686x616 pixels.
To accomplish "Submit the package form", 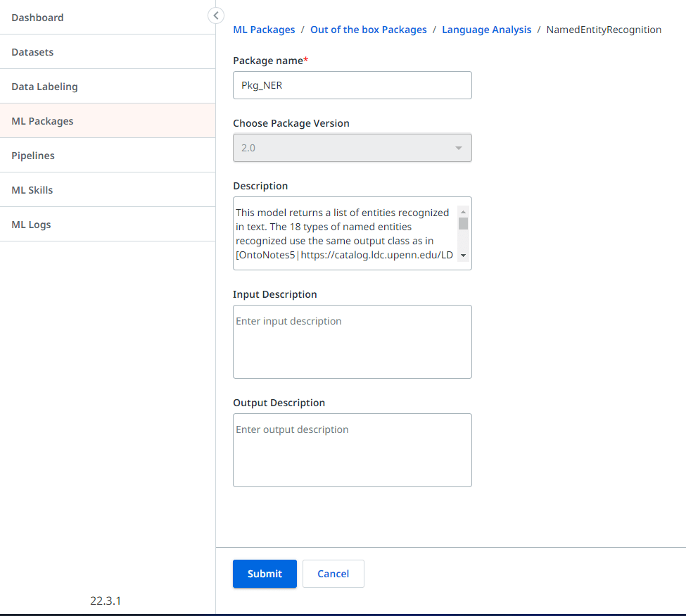I will coord(265,574).
